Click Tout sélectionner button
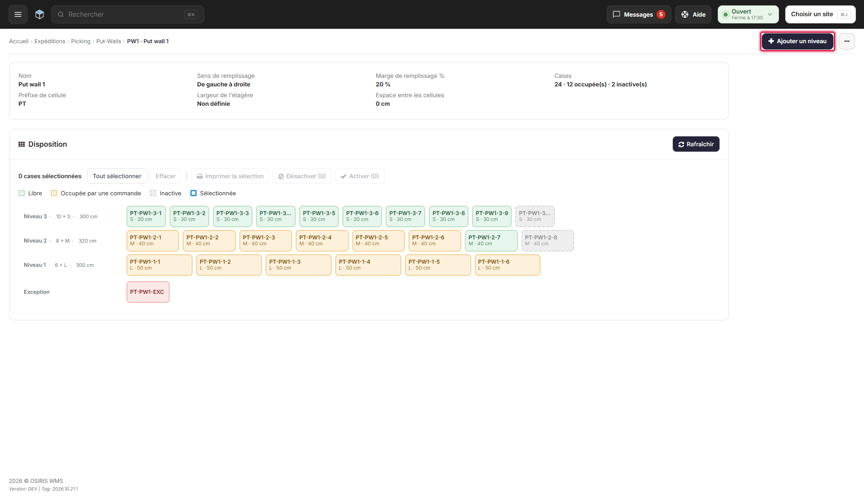 point(117,176)
